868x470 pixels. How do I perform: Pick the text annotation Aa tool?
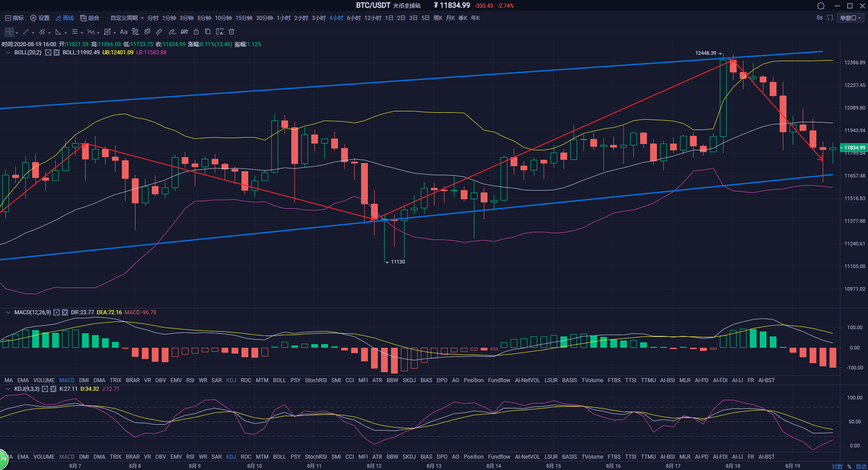124,32
